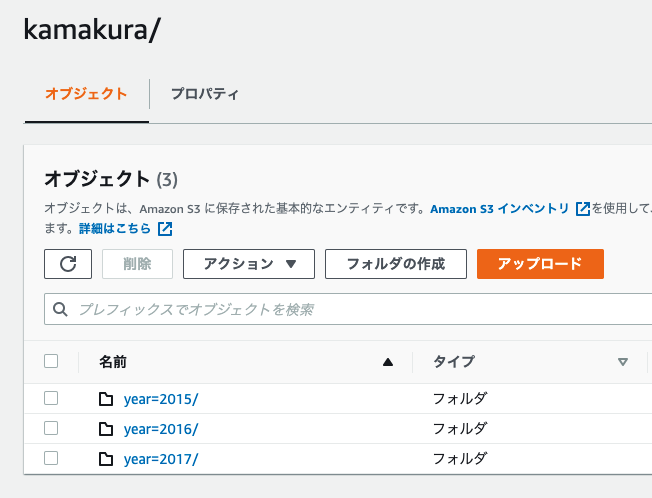This screenshot has height=498, width=652.
Task: Select the year=2017/ row checkbox
Action: pos(51,458)
